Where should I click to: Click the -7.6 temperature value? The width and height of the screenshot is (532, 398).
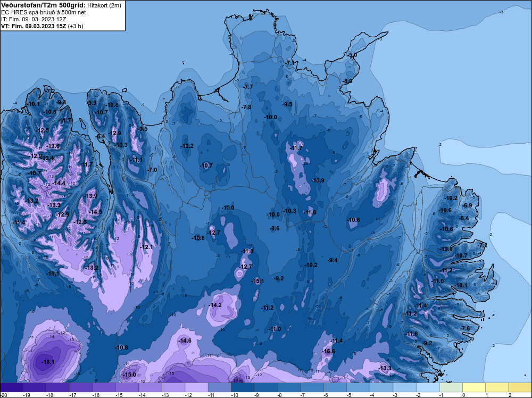click(x=465, y=328)
